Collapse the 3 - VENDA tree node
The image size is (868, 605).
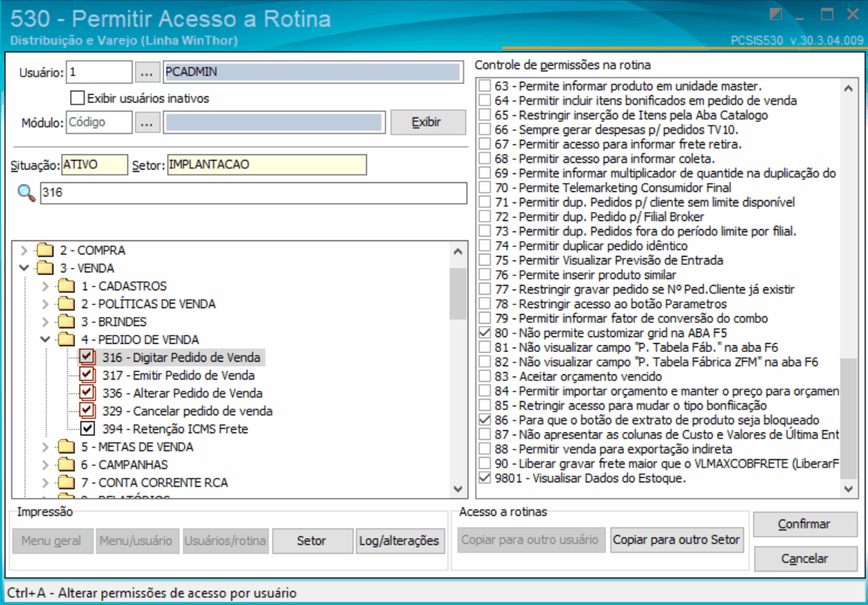click(24, 268)
